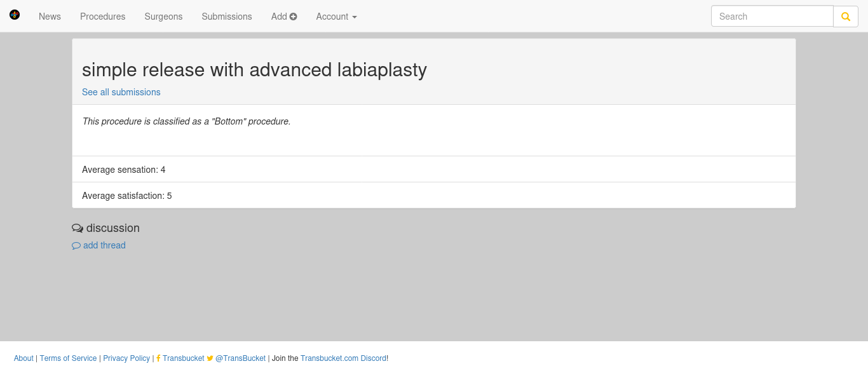Focus the Search input field
Screen dimensions: 868x373
[772, 17]
